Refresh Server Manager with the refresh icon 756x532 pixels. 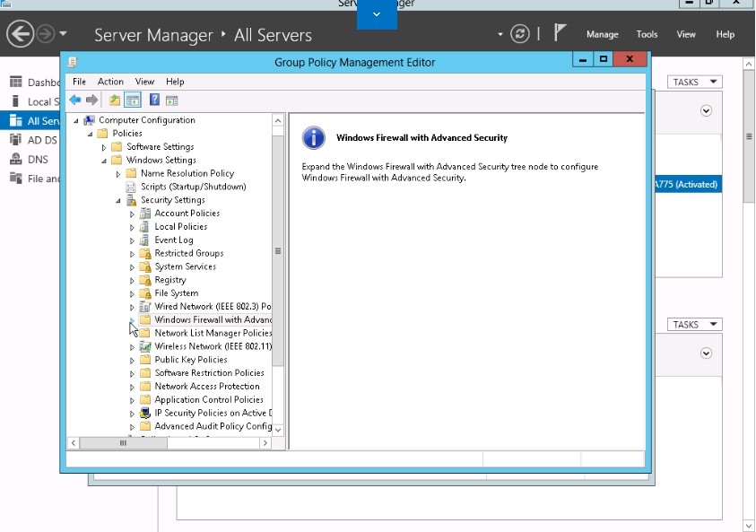[520, 34]
